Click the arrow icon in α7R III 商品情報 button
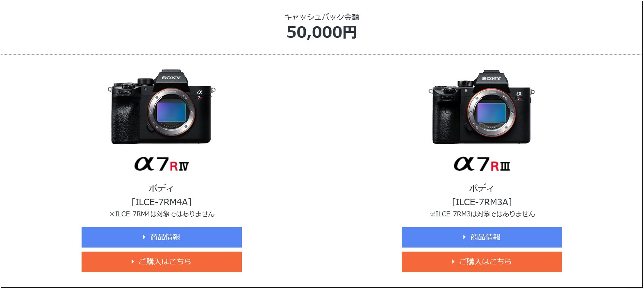Image resolution: width=644 pixels, height=289 pixels. click(464, 237)
